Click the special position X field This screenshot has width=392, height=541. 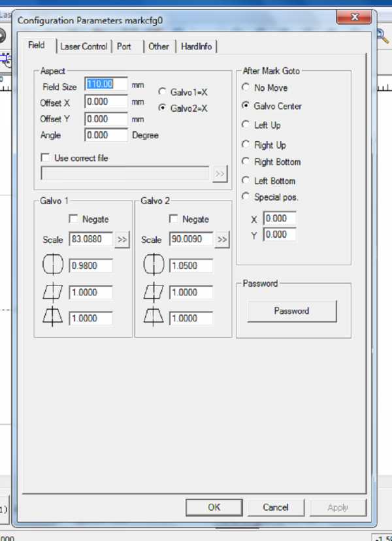[280, 218]
